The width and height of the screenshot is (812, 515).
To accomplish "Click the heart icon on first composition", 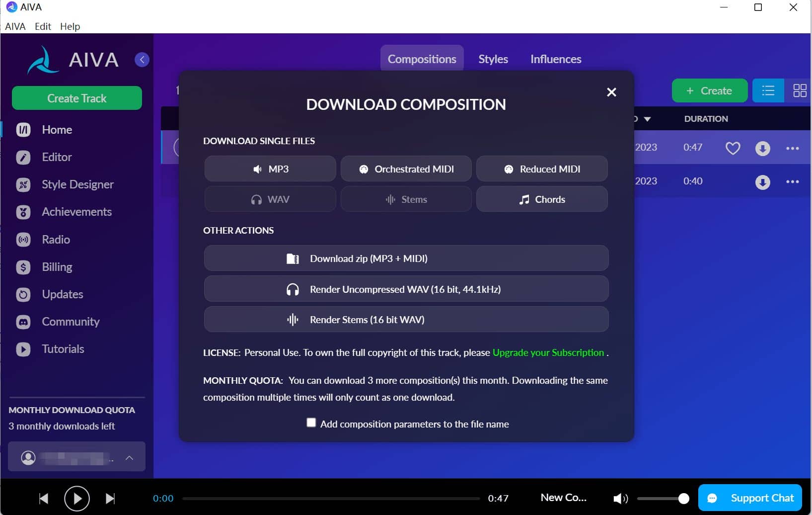I will pos(733,148).
